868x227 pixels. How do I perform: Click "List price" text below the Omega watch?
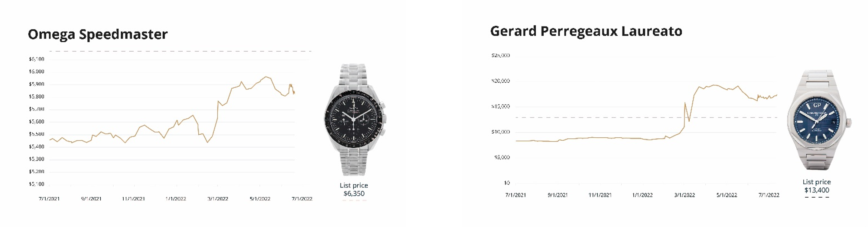[354, 185]
